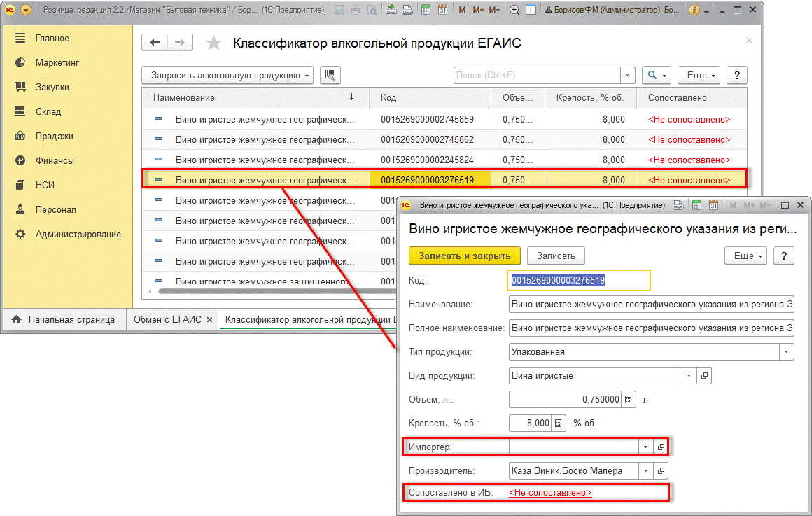Click the barcode scan icon button
Screen dimensions: 812x516
click(330, 75)
